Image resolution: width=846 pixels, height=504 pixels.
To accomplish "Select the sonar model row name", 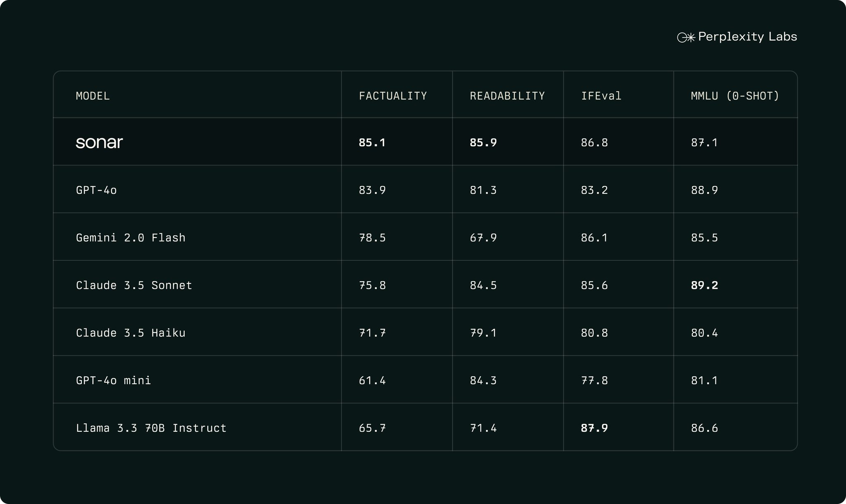I will tap(99, 143).
